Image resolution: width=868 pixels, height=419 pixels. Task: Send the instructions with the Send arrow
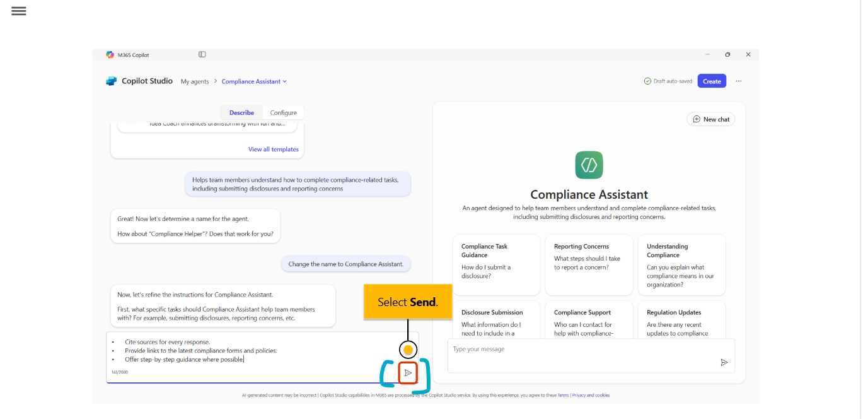pyautogui.click(x=408, y=373)
